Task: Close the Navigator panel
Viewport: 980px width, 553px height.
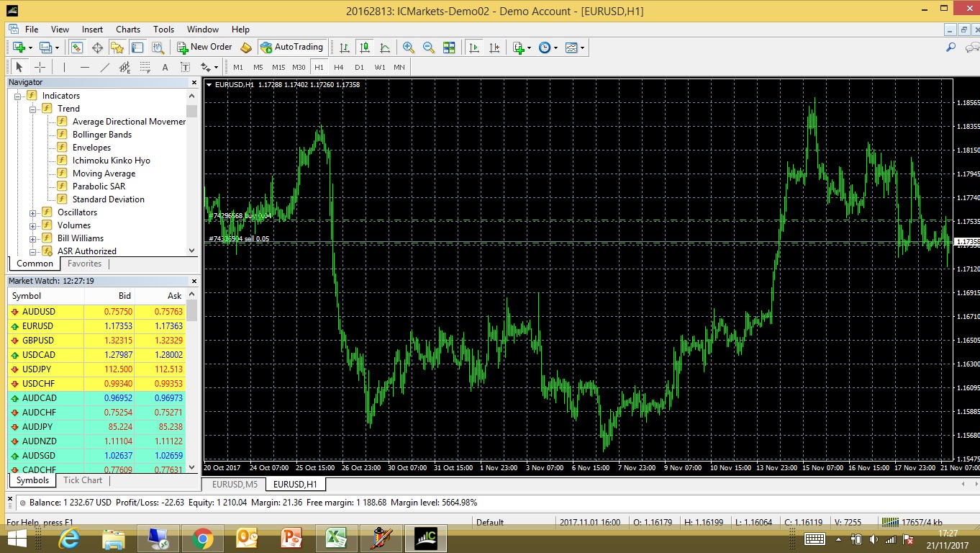Action: [193, 83]
